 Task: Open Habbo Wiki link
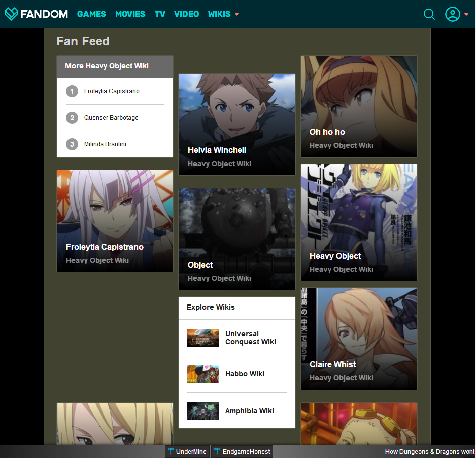click(245, 374)
